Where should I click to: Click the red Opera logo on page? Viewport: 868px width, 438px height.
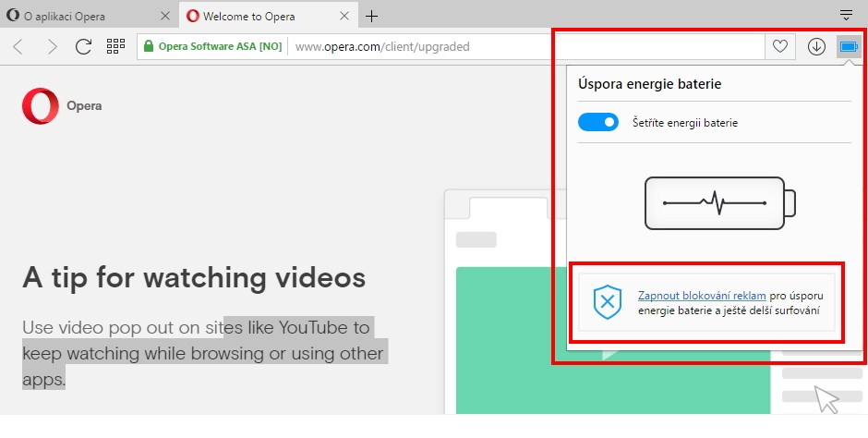click(x=41, y=105)
